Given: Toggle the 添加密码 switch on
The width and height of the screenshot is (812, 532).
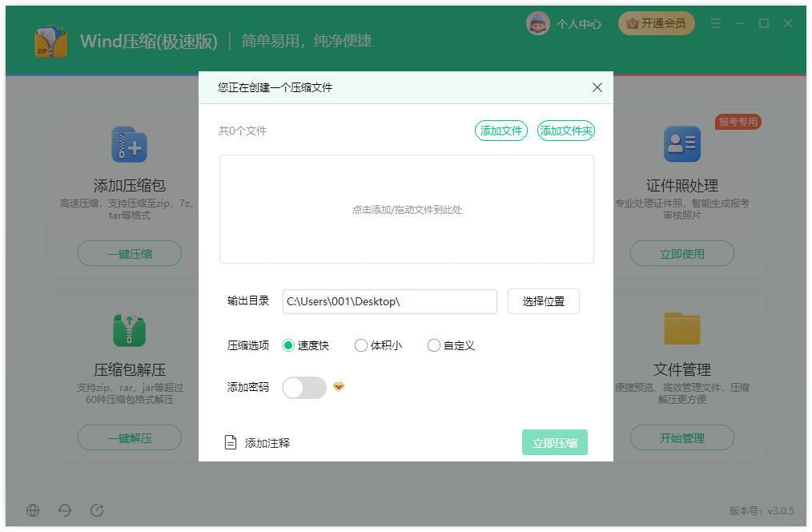Looking at the screenshot, I should (x=304, y=388).
